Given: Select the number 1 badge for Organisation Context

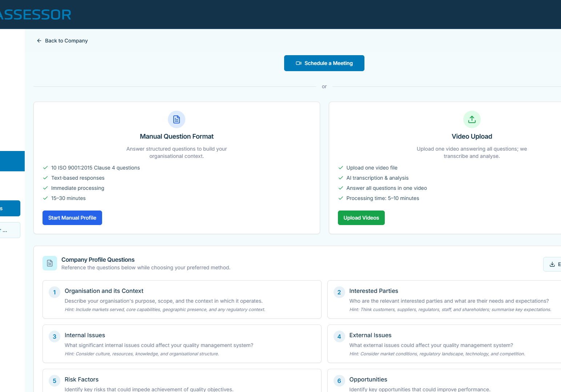Looking at the screenshot, I should (55, 292).
